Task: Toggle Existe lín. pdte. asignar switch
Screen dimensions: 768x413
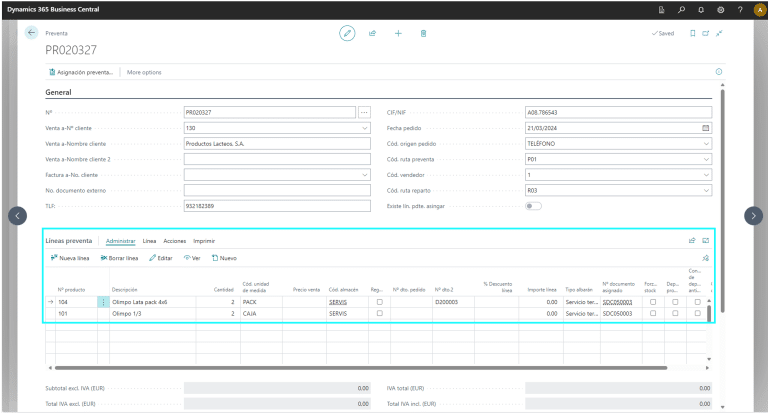Action: coord(534,206)
